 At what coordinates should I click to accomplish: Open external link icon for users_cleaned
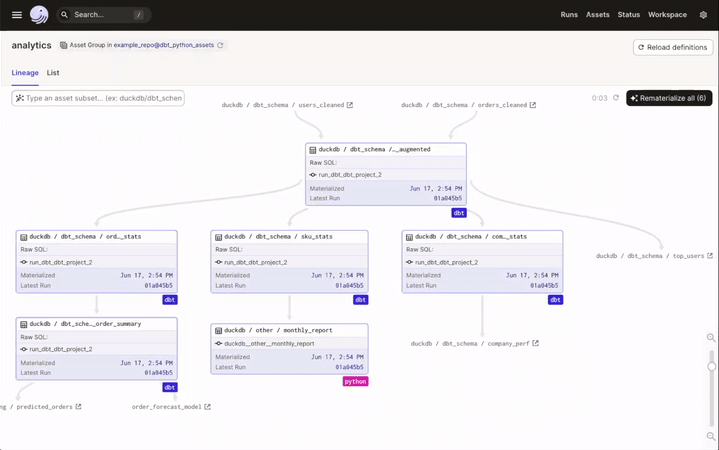point(350,105)
